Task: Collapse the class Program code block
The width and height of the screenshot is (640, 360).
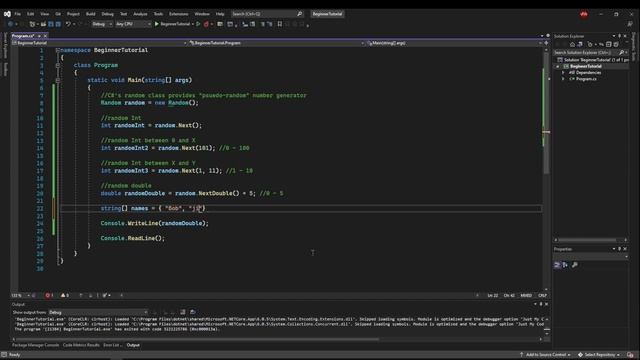Action: point(58,65)
